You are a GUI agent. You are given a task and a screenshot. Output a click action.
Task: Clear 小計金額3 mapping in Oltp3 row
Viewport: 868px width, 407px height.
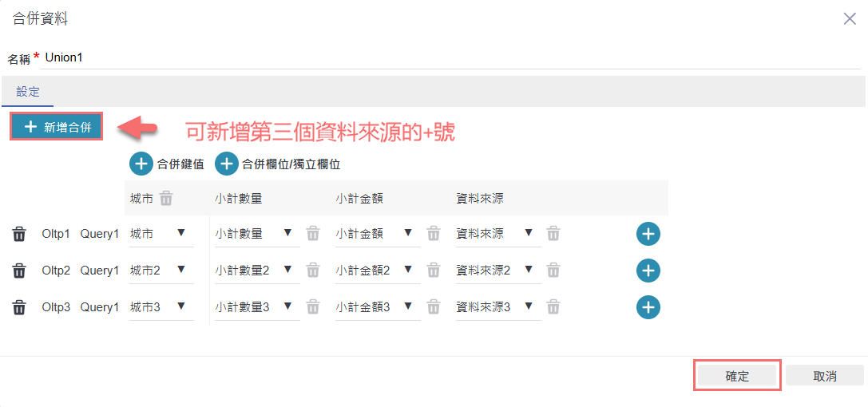click(x=434, y=307)
